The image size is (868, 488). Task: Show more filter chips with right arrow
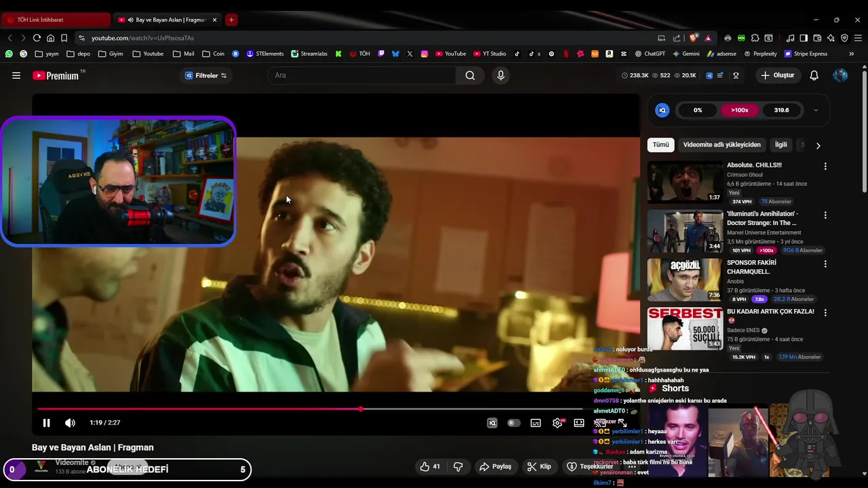[818, 145]
